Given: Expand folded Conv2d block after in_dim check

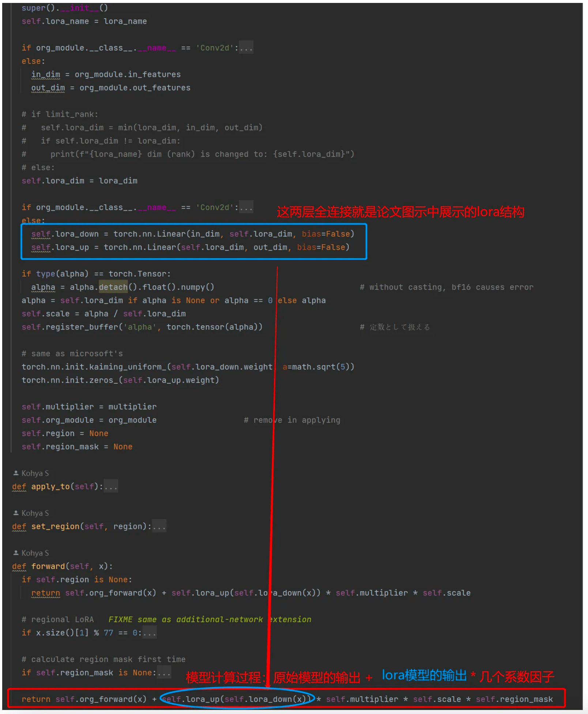Looking at the screenshot, I should tap(246, 48).
